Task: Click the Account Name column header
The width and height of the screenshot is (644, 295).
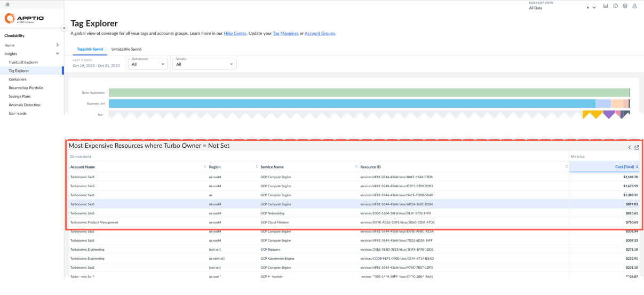Action: 83,166
